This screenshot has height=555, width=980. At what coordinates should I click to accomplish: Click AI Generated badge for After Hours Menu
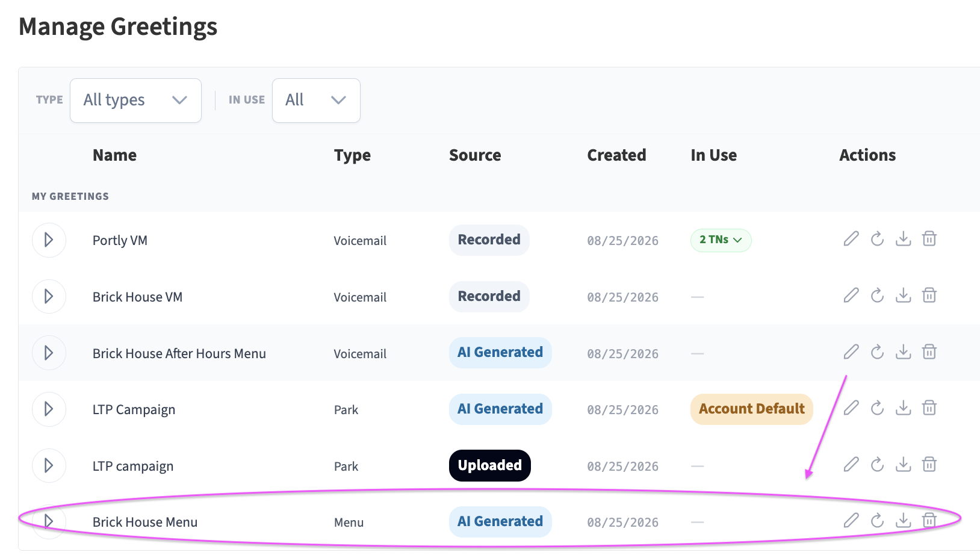(x=500, y=353)
